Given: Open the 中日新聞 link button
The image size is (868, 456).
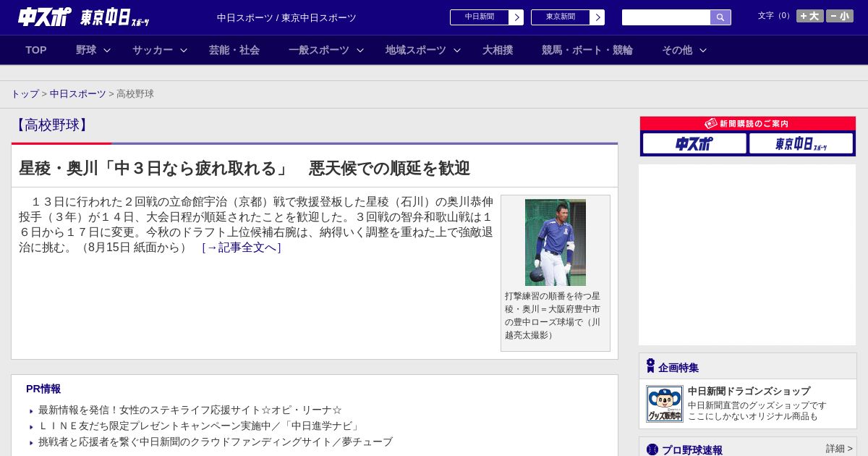Looking at the screenshot, I should click(480, 17).
